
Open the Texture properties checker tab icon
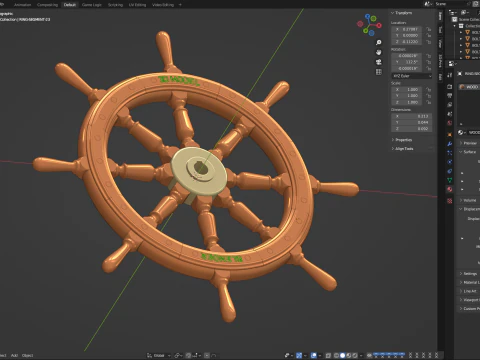pyautogui.click(x=450, y=201)
